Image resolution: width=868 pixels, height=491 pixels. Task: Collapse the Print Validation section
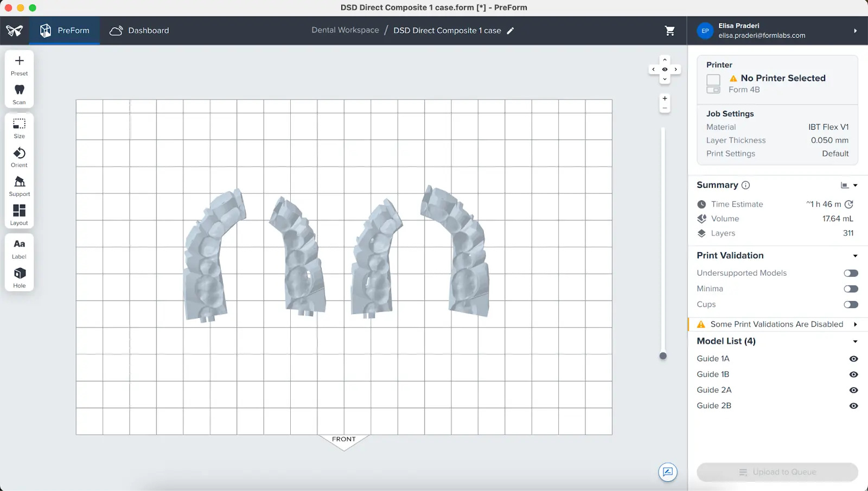(x=856, y=255)
